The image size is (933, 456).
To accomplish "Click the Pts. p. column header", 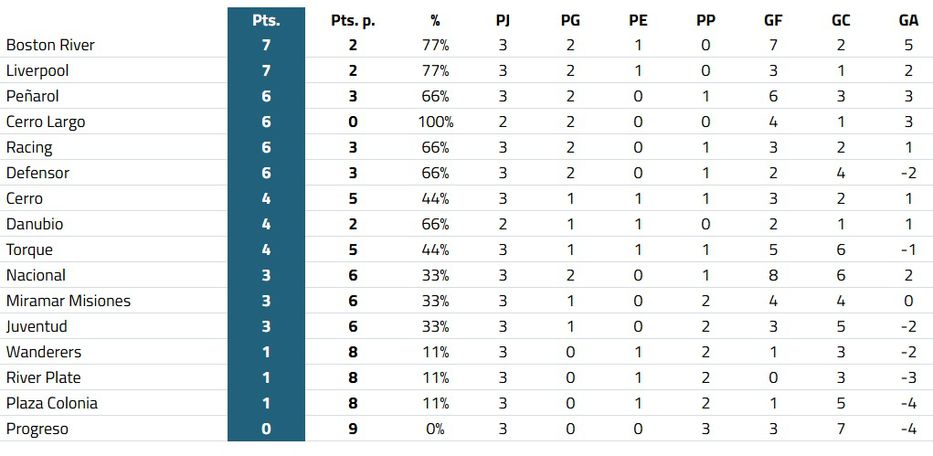I will [353, 20].
